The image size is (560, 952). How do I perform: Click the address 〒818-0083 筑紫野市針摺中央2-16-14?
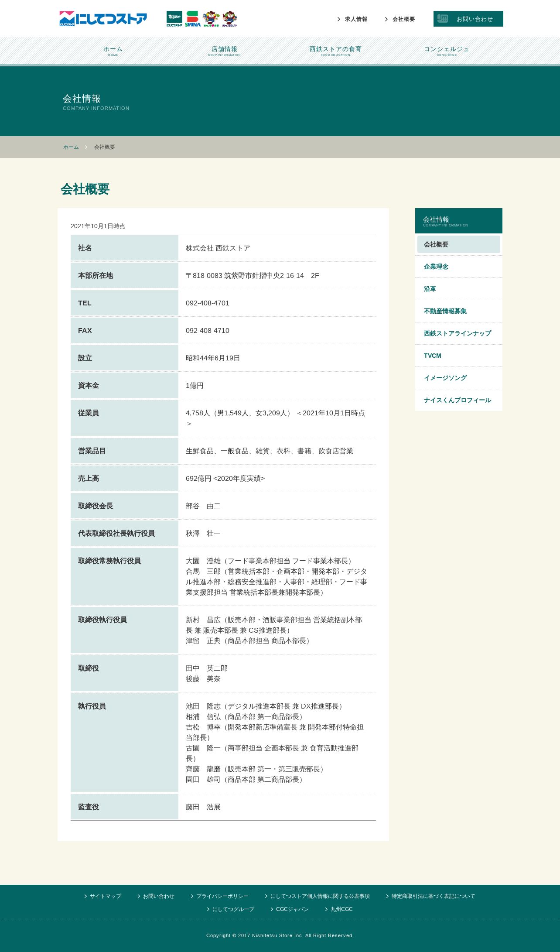(245, 276)
